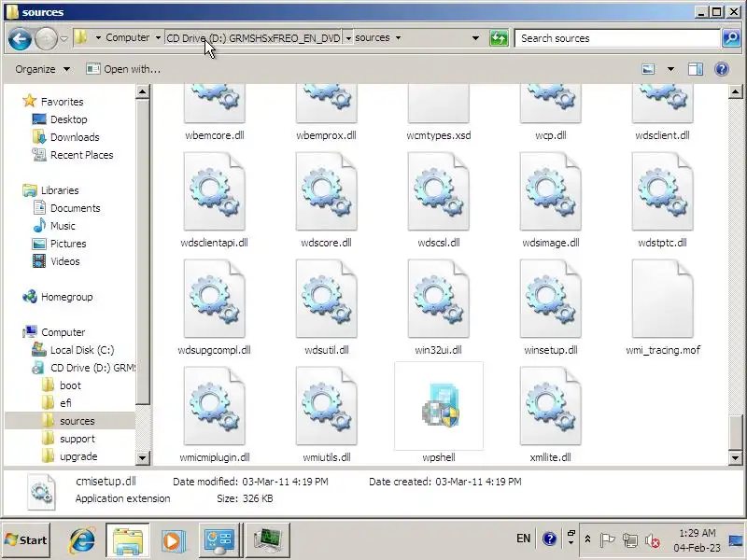Change view with the Views icon
The image size is (747, 560).
pos(648,69)
